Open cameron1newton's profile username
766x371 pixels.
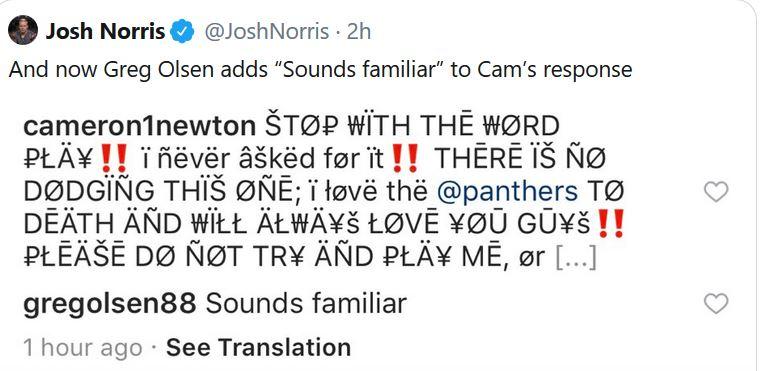click(x=140, y=127)
